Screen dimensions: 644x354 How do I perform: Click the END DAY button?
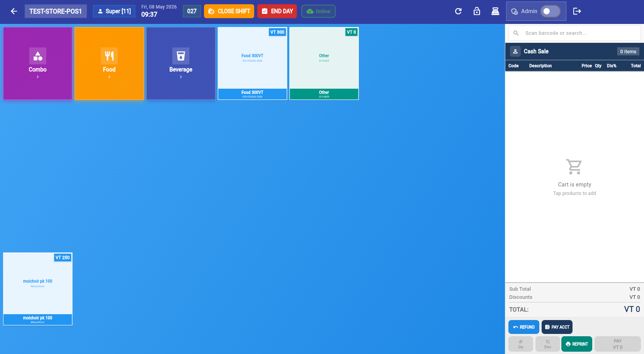pyautogui.click(x=277, y=11)
